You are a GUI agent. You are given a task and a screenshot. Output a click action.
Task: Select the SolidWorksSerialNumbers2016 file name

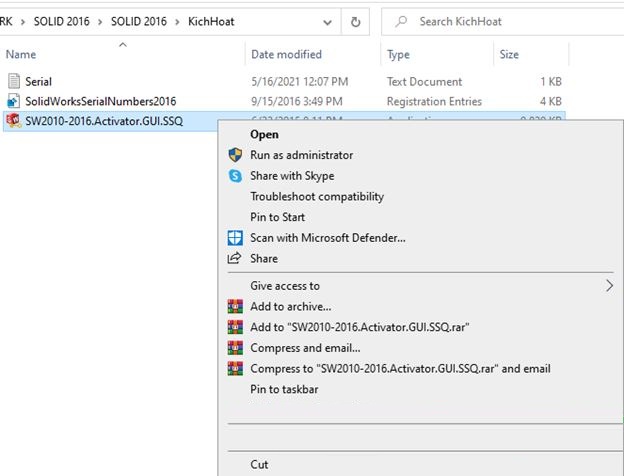pos(101,101)
